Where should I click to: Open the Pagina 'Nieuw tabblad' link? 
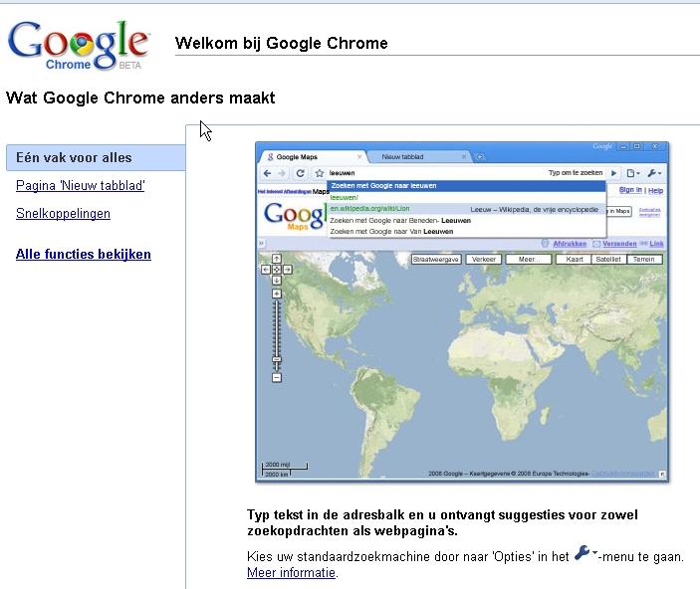click(81, 186)
